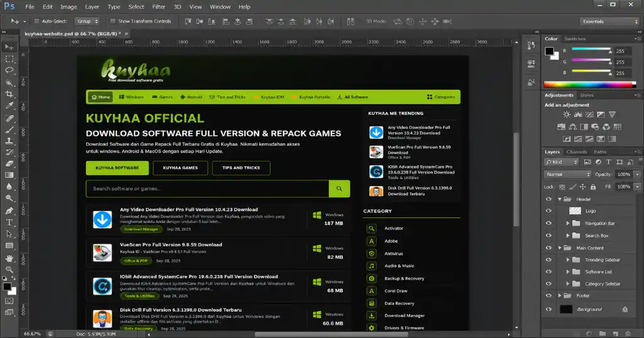Create a new group folder icon
644x338 pixels.
[602, 334]
